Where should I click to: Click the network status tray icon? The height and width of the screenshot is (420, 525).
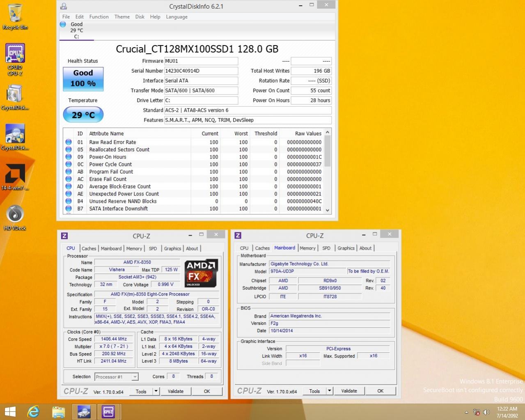[x=477, y=412]
